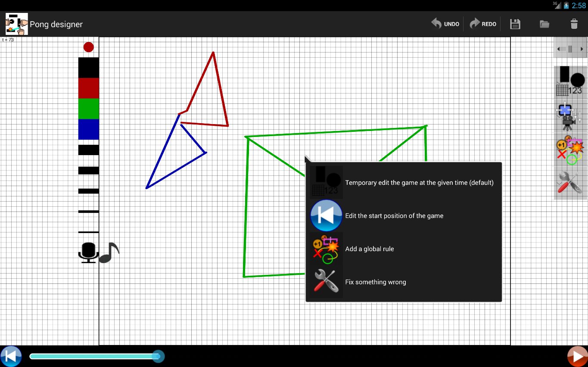Undo the last action

[x=445, y=24]
